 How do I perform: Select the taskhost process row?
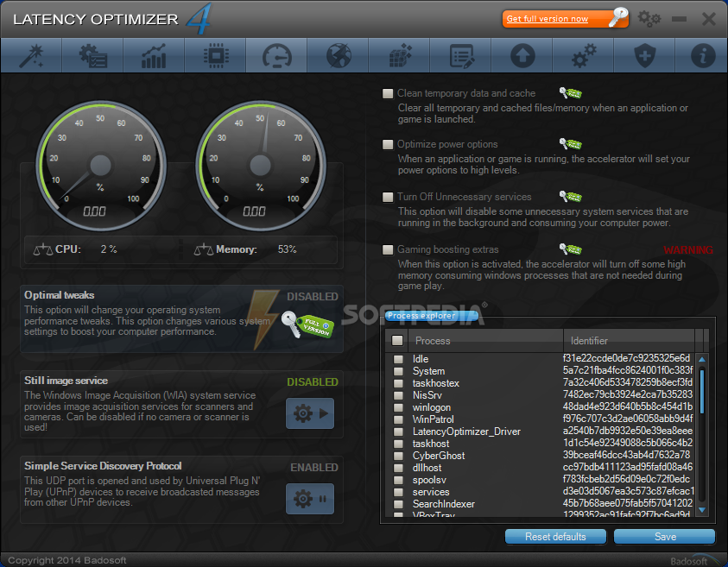[542, 444]
